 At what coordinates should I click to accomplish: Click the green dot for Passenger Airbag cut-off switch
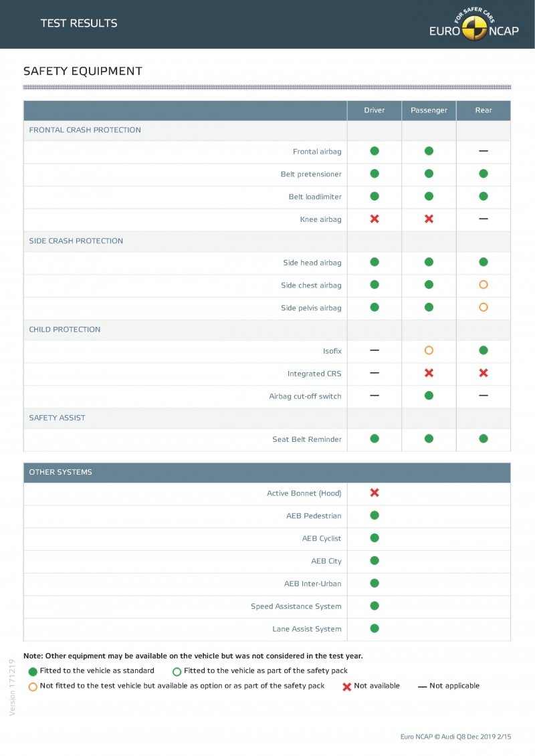pos(429,395)
